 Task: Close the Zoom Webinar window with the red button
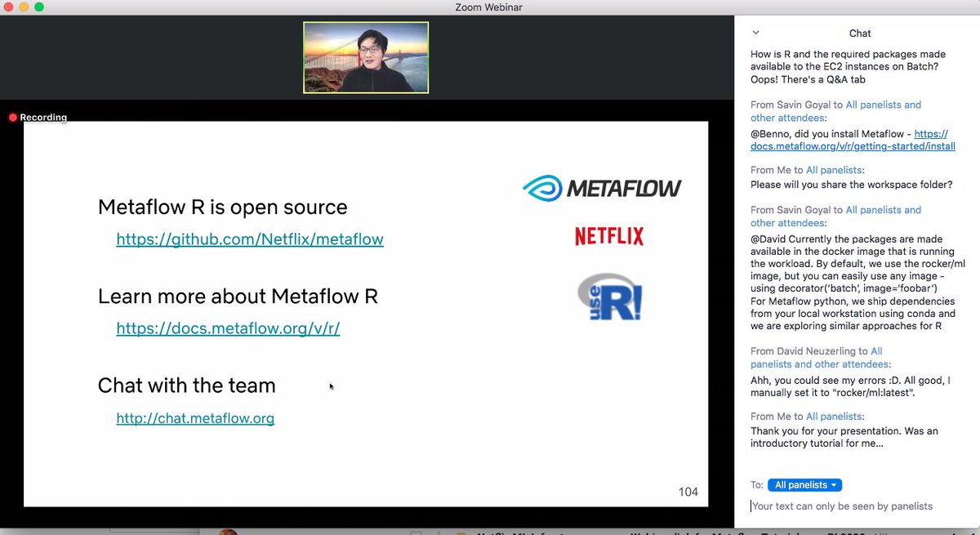pyautogui.click(x=8, y=7)
